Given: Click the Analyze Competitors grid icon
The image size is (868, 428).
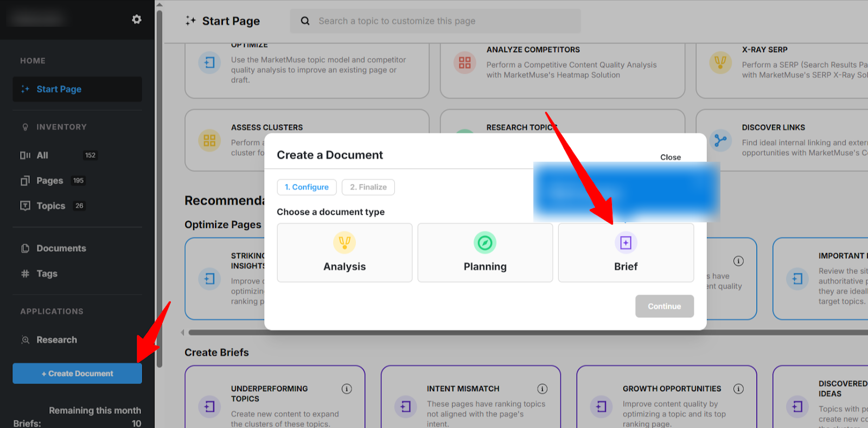Looking at the screenshot, I should point(465,63).
